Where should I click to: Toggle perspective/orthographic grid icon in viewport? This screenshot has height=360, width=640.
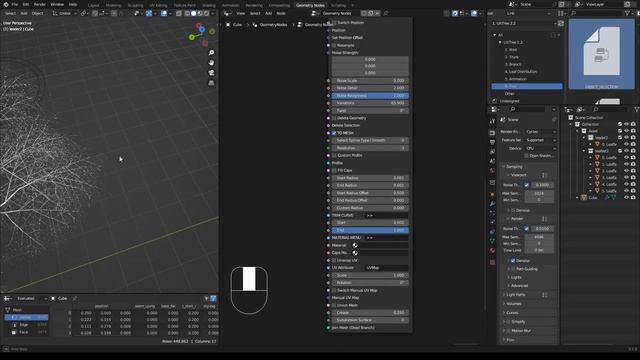click(211, 82)
